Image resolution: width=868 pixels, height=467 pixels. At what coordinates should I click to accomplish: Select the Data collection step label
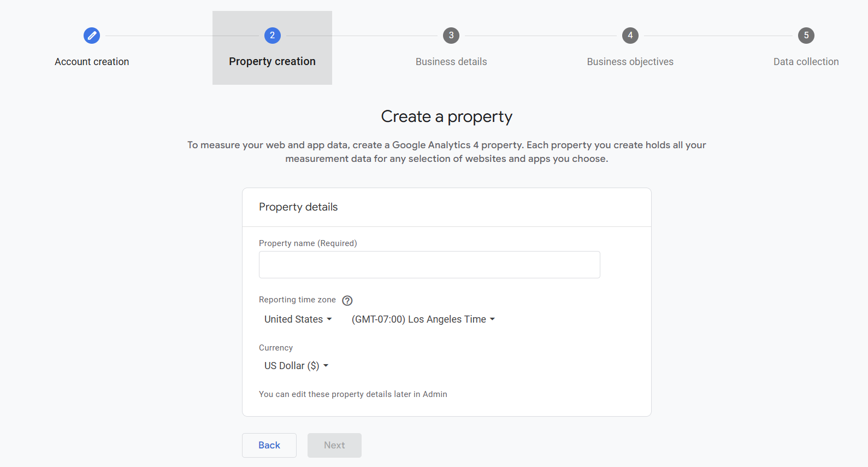(x=806, y=62)
